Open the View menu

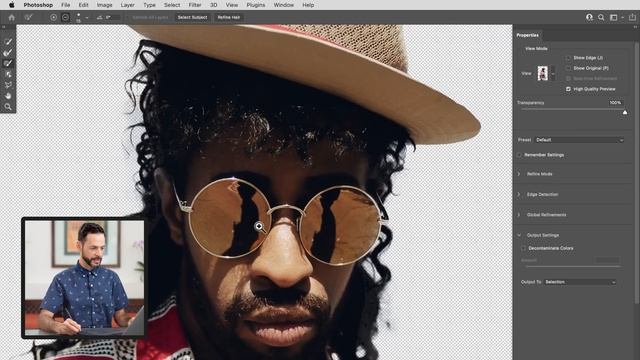click(x=231, y=5)
